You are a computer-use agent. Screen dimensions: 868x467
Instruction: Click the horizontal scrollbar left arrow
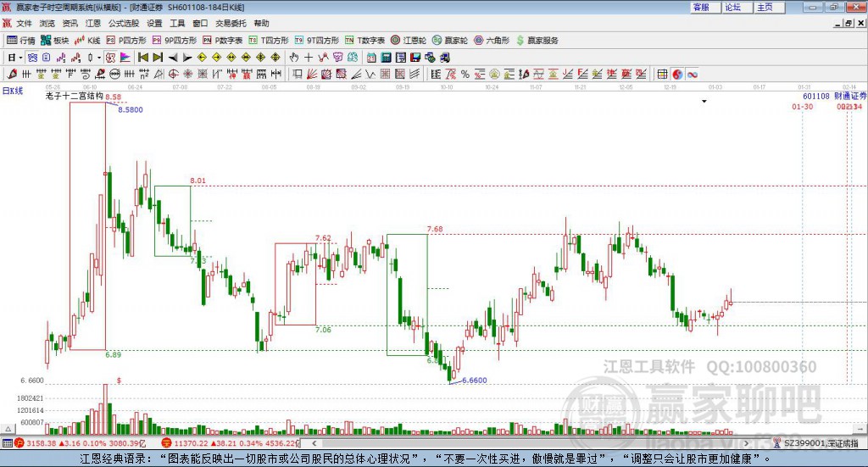point(314,443)
